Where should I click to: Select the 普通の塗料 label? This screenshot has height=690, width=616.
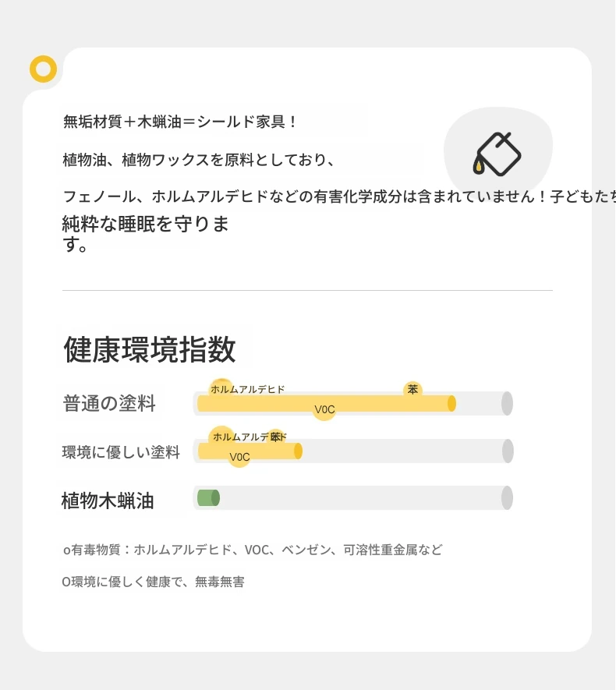pyautogui.click(x=109, y=404)
